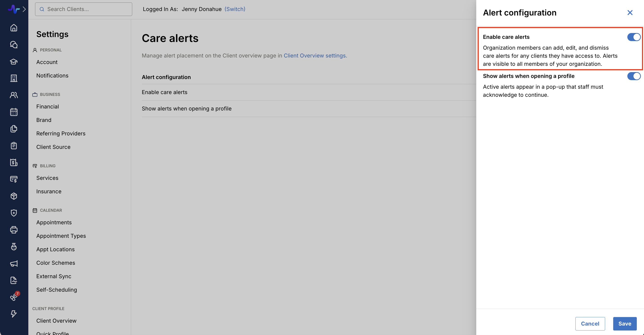Open Client Source settings
The image size is (644, 335).
(x=53, y=147)
